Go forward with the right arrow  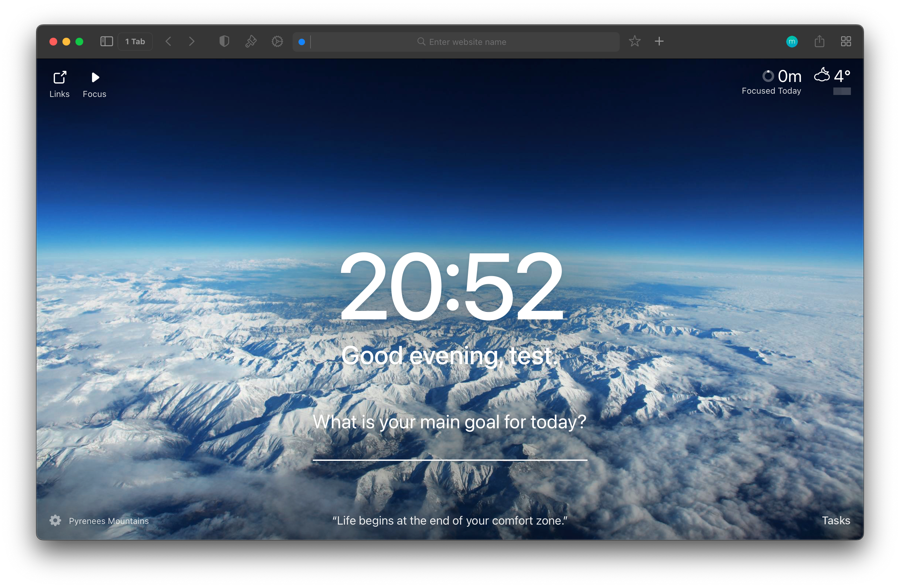tap(192, 42)
